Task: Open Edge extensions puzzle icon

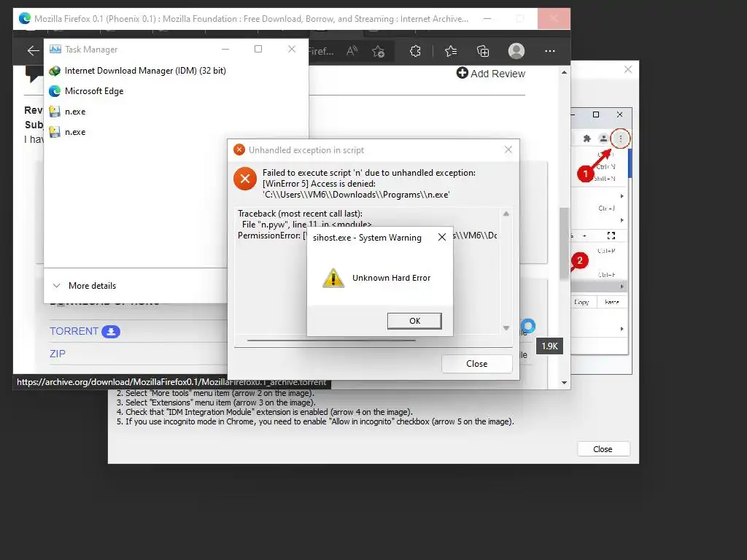Action: pyautogui.click(x=415, y=51)
